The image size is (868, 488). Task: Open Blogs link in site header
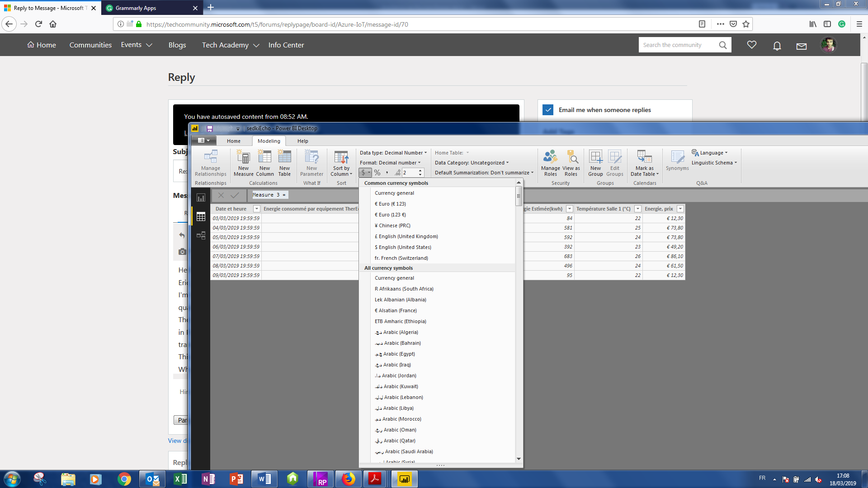tap(177, 45)
